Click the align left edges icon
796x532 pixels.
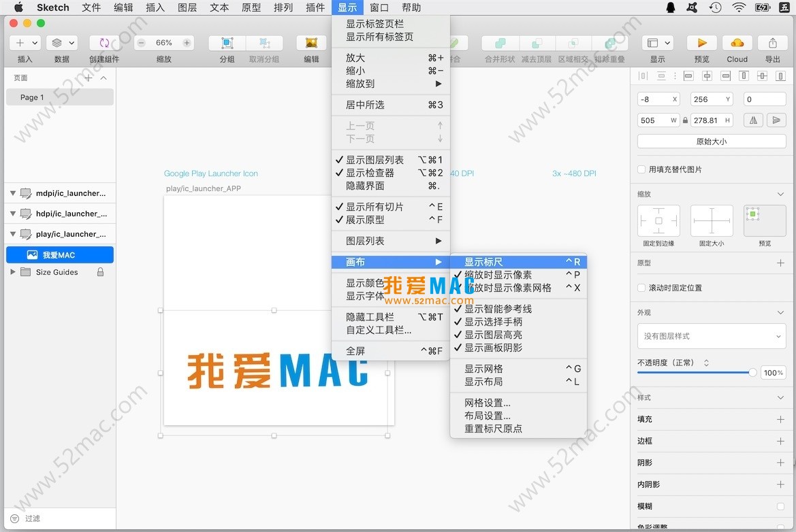pos(688,76)
